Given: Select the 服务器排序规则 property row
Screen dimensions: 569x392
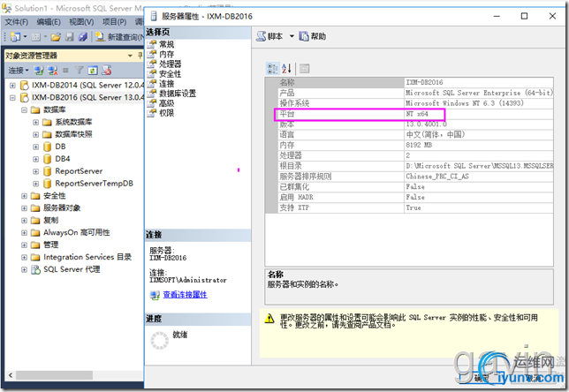Looking at the screenshot, I should point(415,177).
